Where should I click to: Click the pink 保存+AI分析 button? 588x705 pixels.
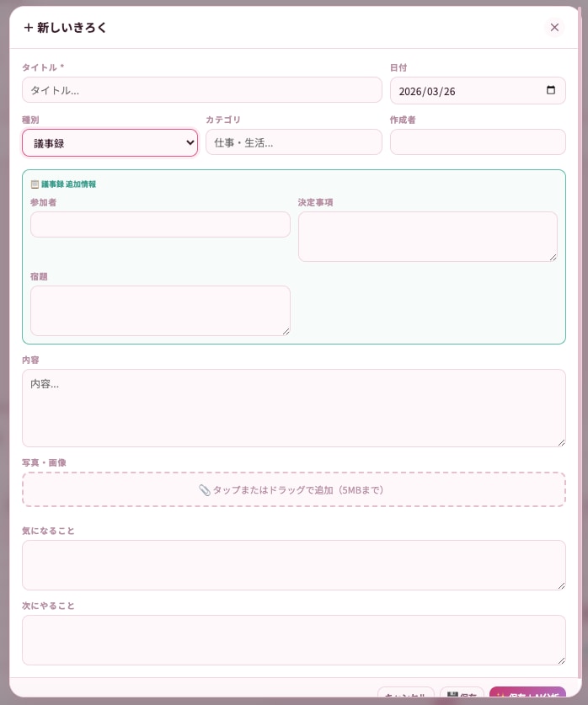pyautogui.click(x=527, y=693)
